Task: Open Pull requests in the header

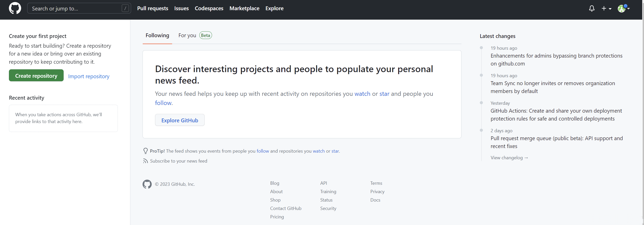Action: 153,8
